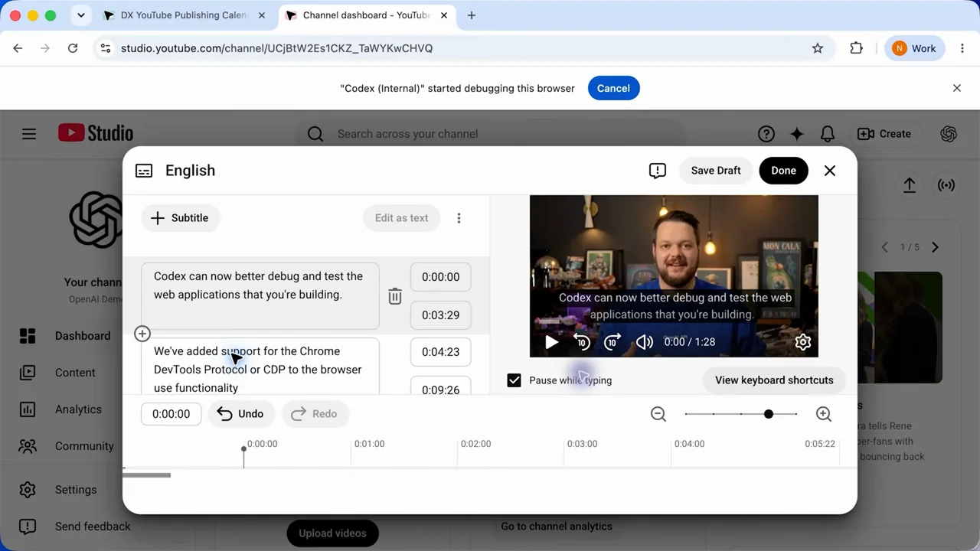Open the Work profile menu
980x551 pixels.
tap(914, 48)
